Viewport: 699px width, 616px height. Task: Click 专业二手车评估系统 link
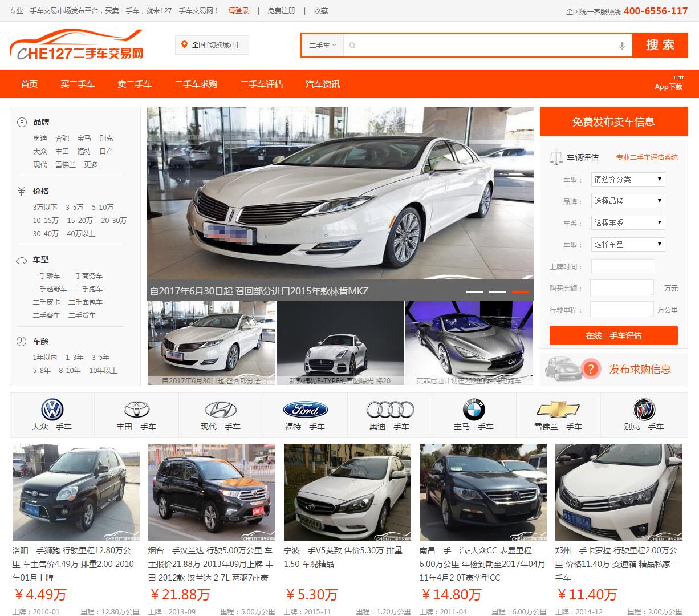point(647,157)
